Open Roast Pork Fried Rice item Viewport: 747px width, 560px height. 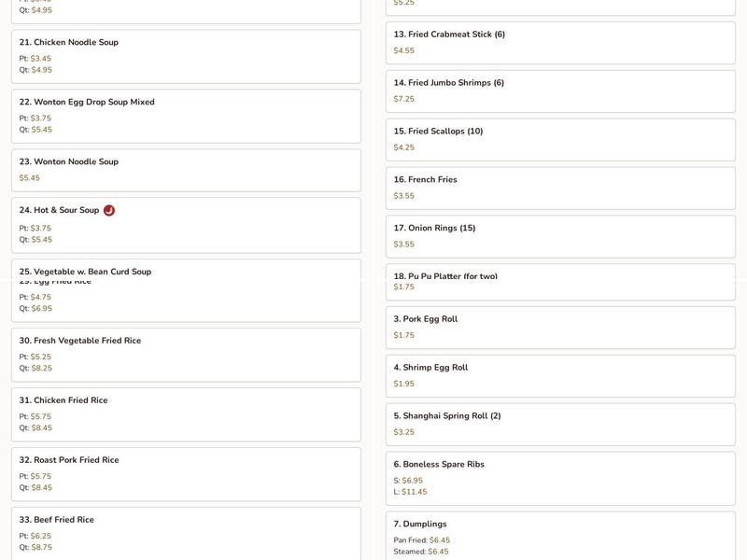click(x=186, y=473)
